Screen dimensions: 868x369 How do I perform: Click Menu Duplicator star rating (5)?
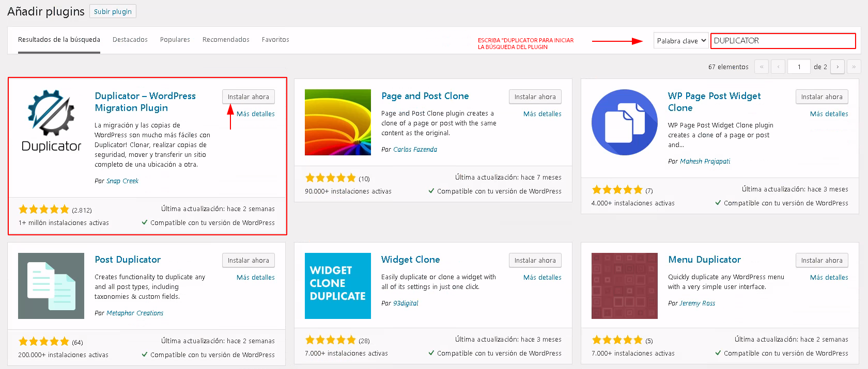(617, 340)
